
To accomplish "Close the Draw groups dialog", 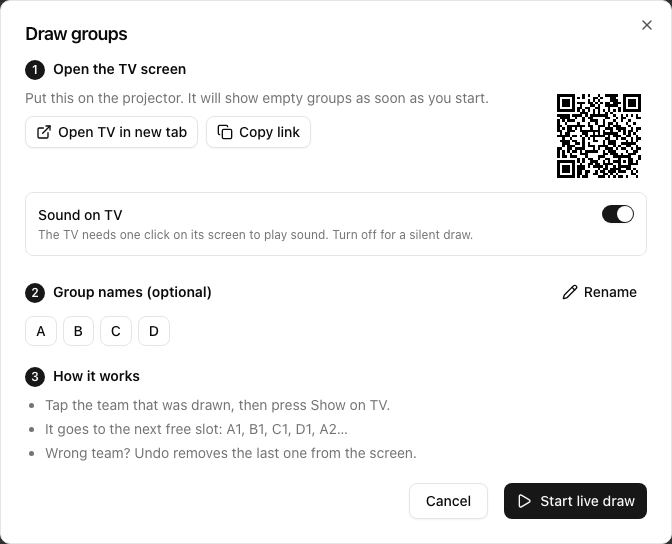I will [647, 25].
